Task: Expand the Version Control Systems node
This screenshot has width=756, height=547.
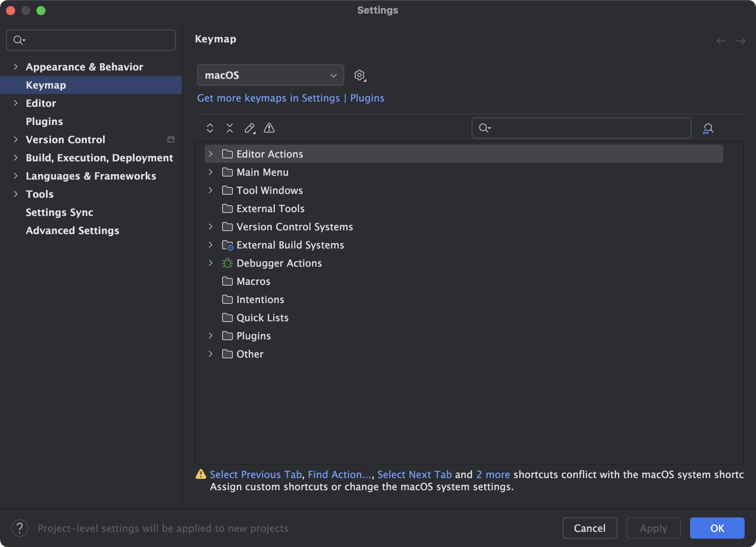Action: pyautogui.click(x=211, y=227)
